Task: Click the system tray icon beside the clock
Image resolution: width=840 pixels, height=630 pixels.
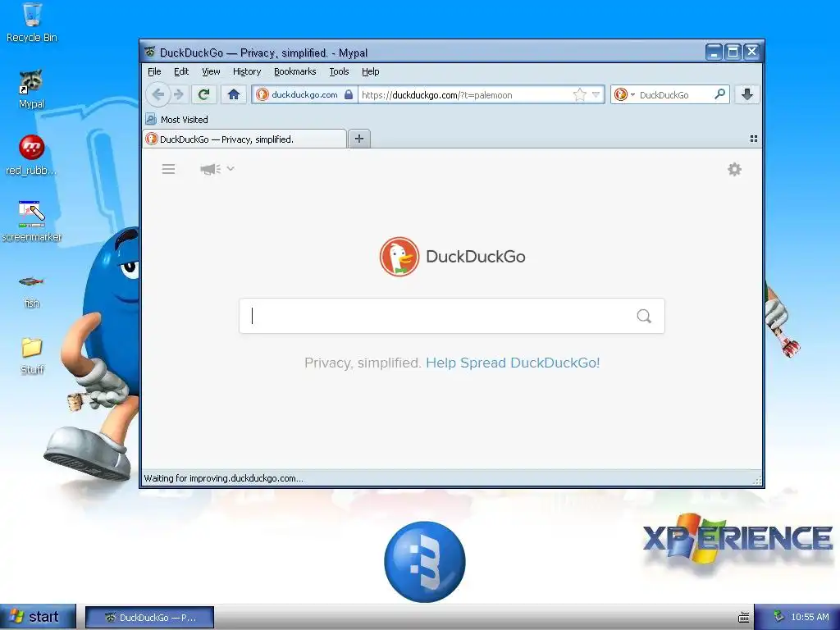Action: tap(779, 617)
